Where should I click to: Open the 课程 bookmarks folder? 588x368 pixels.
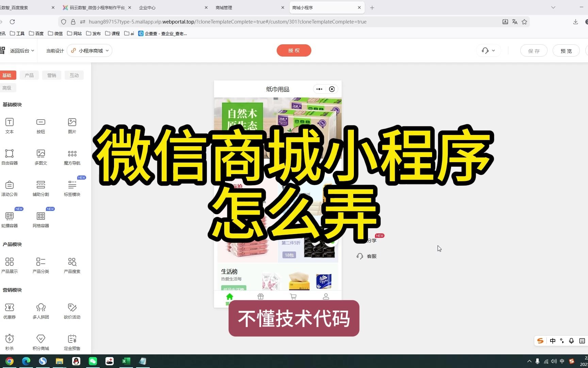point(113,33)
